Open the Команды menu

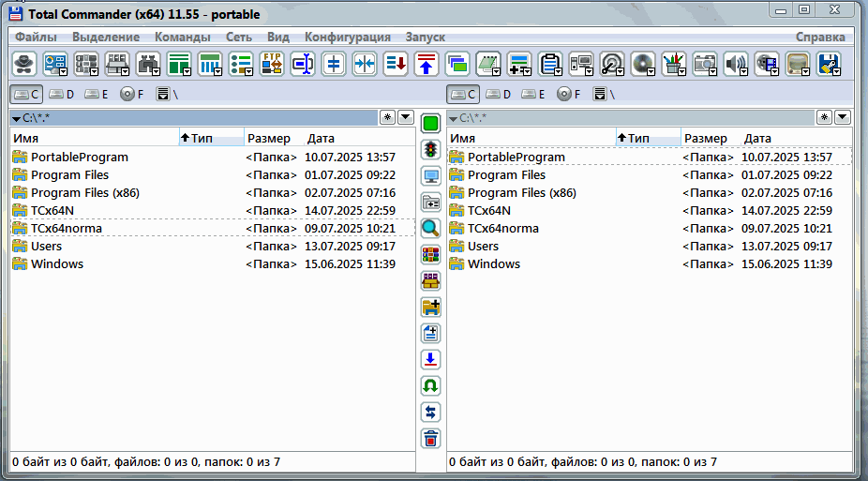(x=183, y=38)
